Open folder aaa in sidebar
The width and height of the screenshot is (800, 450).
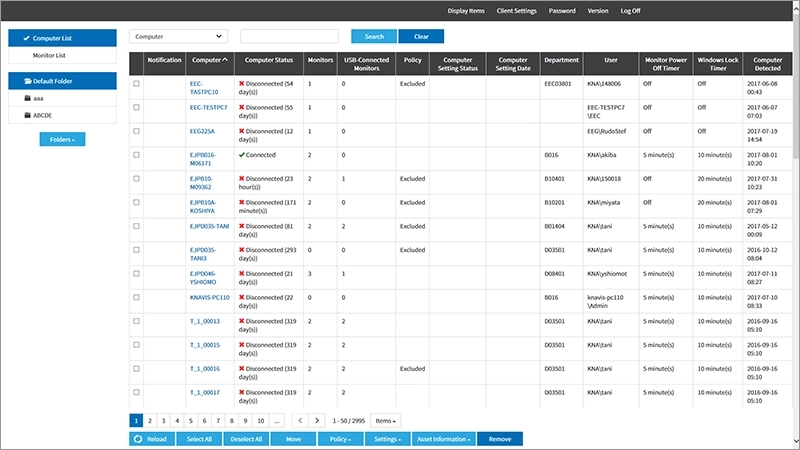[x=62, y=98]
